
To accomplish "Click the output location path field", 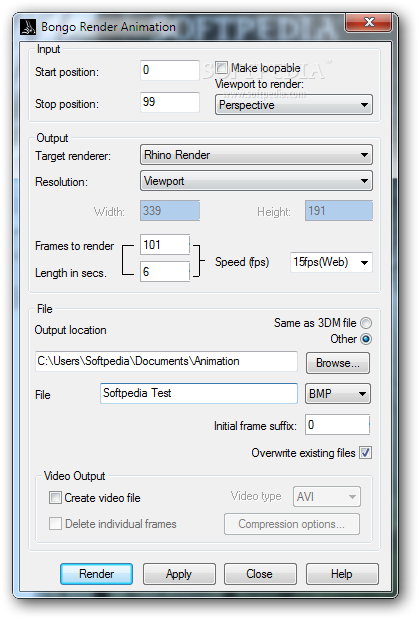I will (166, 361).
